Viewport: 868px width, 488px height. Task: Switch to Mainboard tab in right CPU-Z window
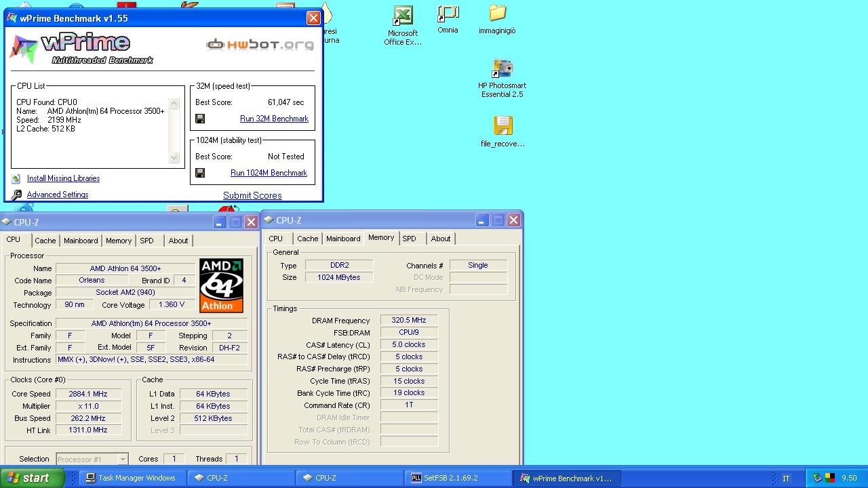click(x=343, y=239)
